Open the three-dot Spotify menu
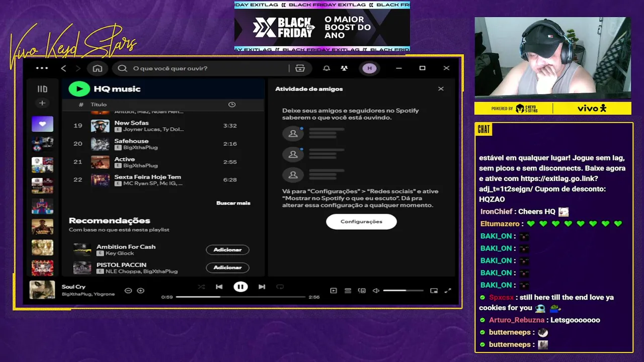 (42, 68)
